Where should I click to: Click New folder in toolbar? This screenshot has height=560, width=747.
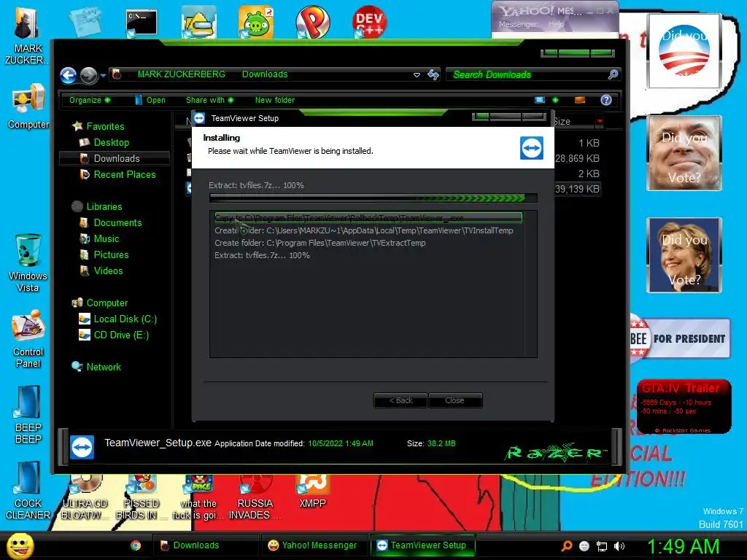[x=275, y=100]
